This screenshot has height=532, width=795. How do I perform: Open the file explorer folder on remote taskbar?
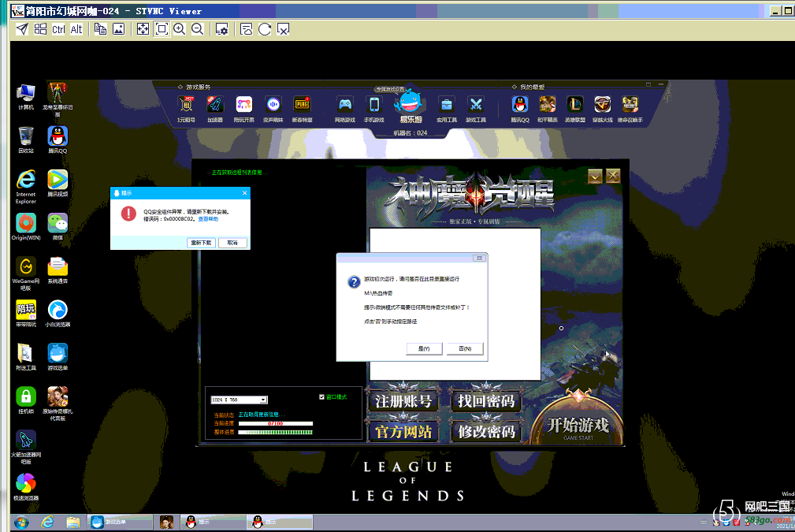[73, 522]
